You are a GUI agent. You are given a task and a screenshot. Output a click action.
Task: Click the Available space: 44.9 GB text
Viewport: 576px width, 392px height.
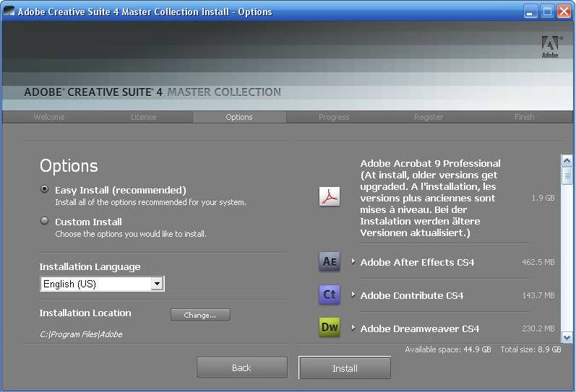(x=448, y=349)
